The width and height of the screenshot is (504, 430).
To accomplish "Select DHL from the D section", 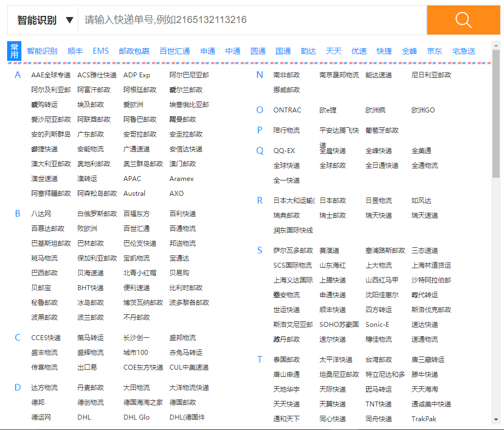I will [x=84, y=417].
